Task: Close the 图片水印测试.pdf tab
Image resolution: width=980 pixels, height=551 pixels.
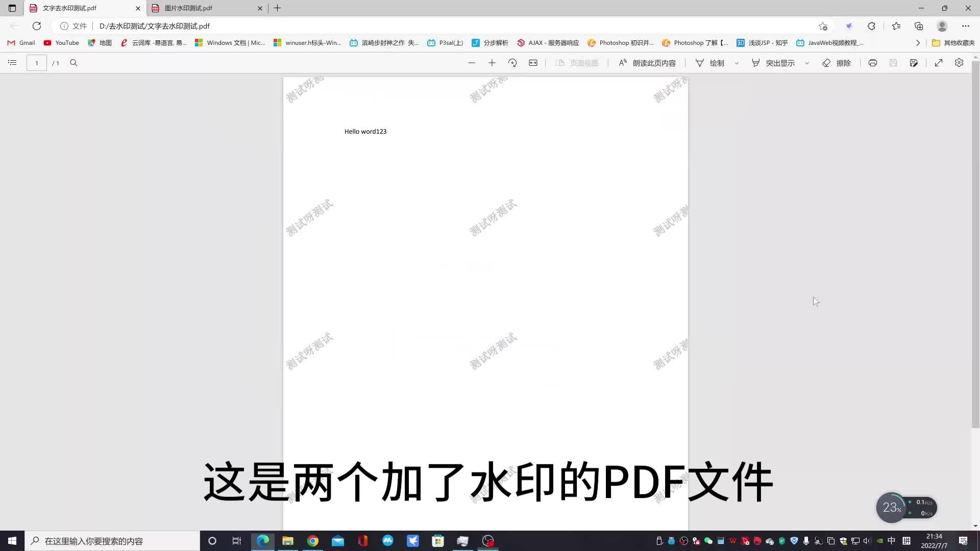Action: [260, 8]
